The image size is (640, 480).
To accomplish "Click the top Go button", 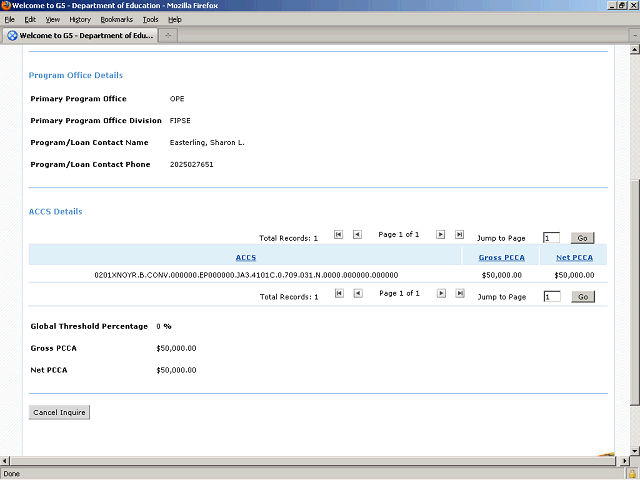I will point(582,238).
